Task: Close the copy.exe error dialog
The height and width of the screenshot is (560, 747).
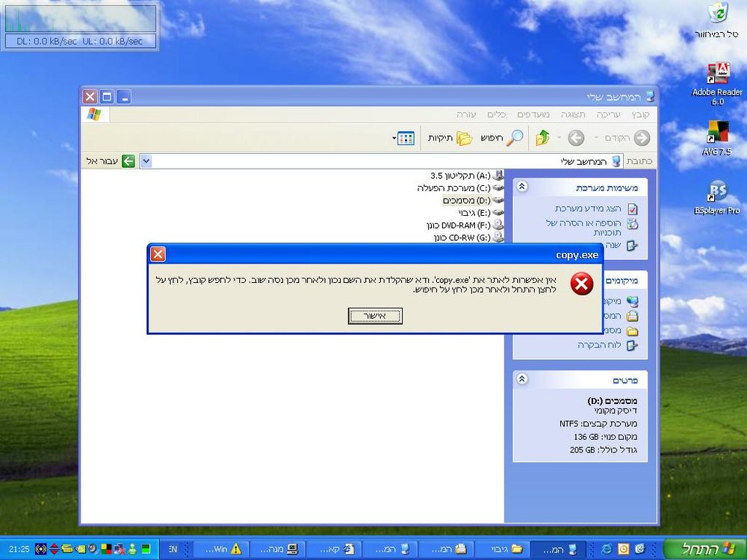Action: pyautogui.click(x=158, y=255)
